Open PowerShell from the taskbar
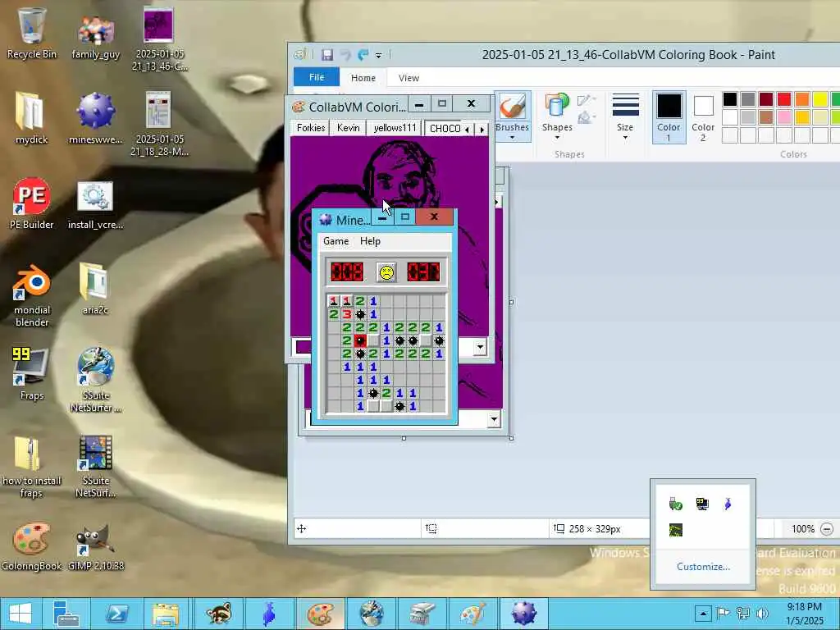 pos(116,614)
